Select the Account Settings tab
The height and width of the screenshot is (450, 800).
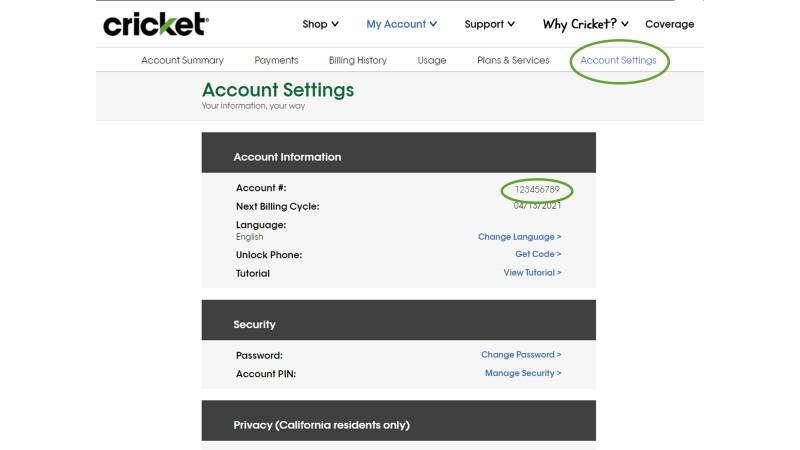click(x=618, y=60)
